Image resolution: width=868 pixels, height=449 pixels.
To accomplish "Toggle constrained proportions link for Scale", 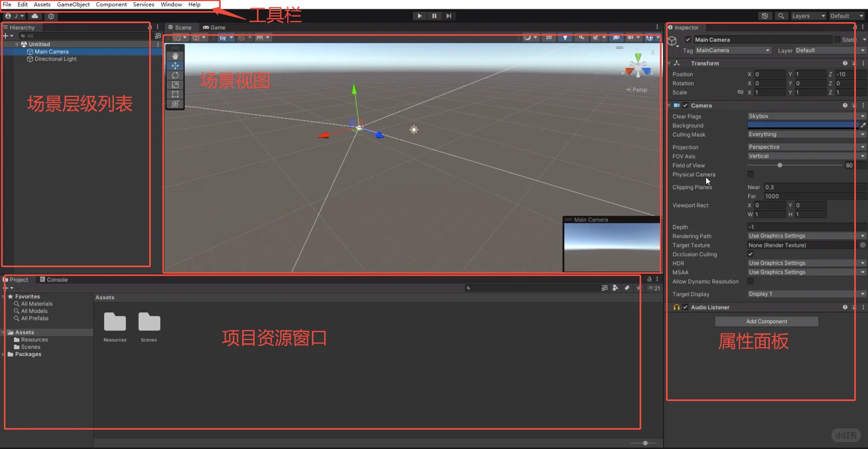I will coord(740,93).
